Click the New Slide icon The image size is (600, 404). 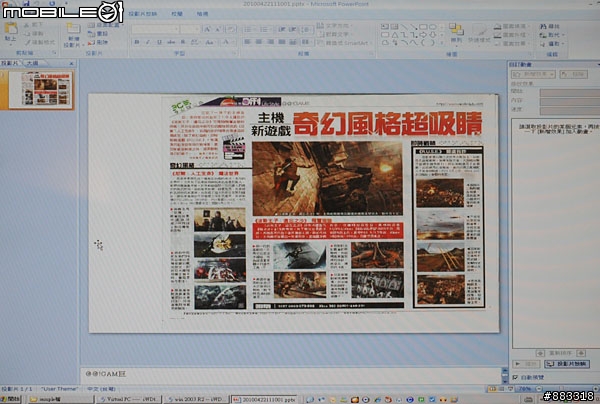pyautogui.click(x=73, y=29)
